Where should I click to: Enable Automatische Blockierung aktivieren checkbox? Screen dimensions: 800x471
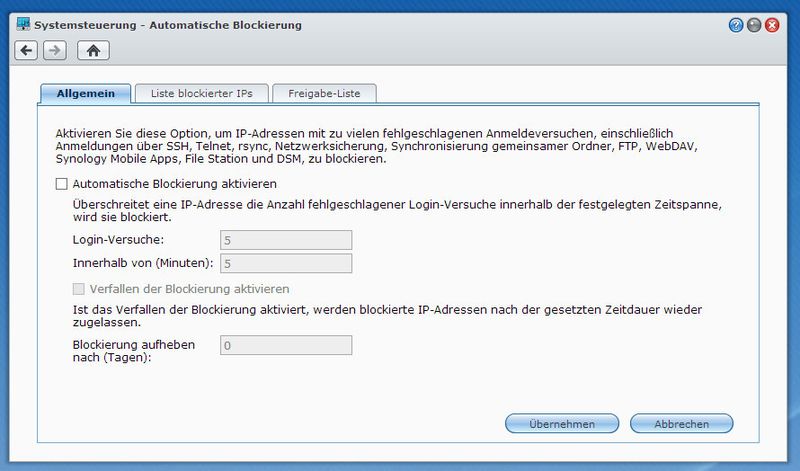click(62, 184)
